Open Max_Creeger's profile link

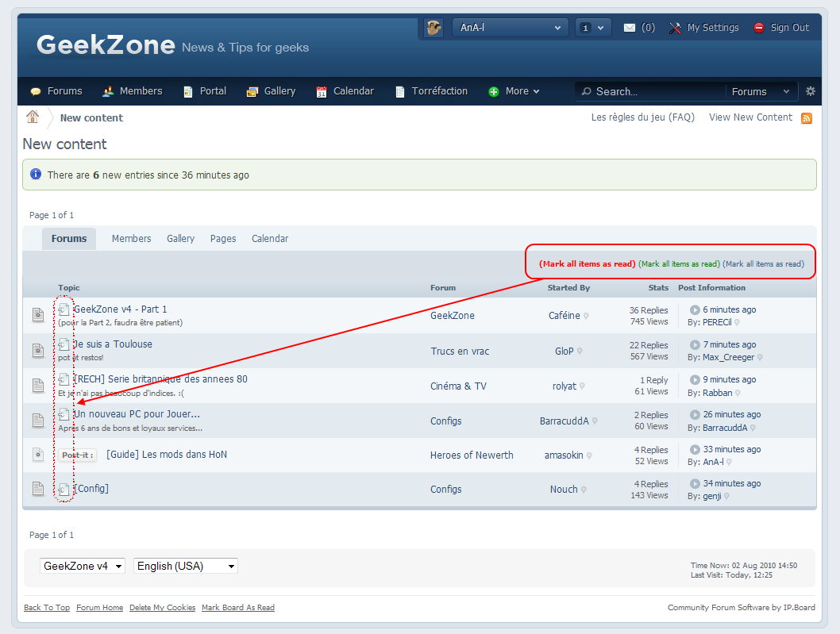pos(728,357)
